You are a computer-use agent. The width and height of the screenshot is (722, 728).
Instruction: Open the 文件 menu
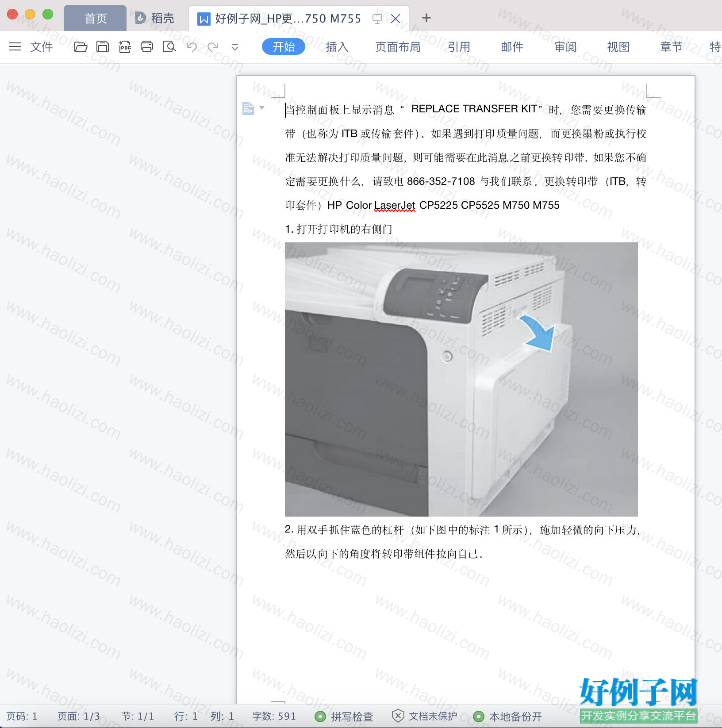pyautogui.click(x=42, y=46)
